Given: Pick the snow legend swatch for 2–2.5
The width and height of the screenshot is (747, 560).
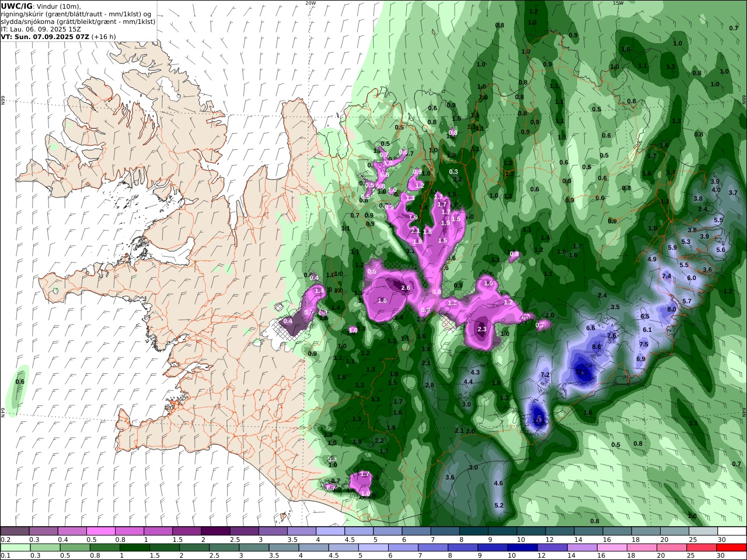Looking at the screenshot, I should coord(215,531).
